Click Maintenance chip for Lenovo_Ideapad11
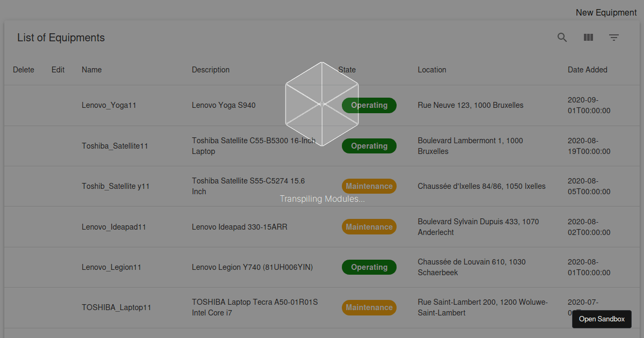644x338 pixels. click(x=369, y=227)
